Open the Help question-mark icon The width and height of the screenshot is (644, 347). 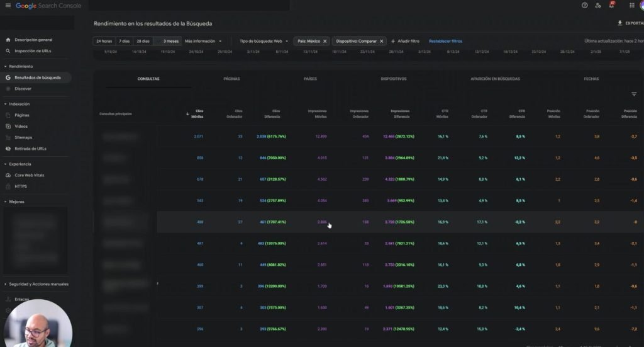click(x=584, y=5)
